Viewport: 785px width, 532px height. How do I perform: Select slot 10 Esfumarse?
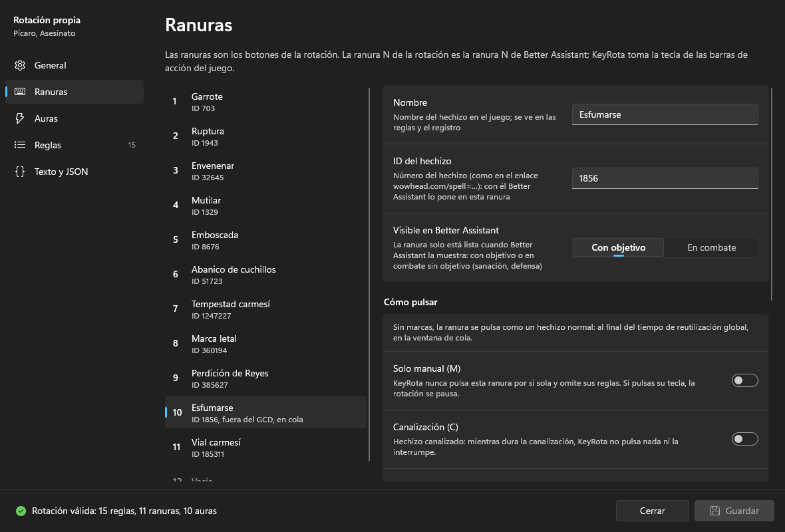266,412
